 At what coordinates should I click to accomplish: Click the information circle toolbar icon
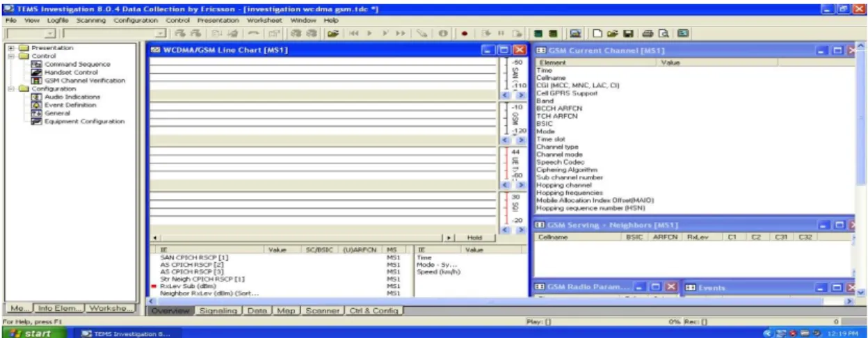tap(442, 33)
